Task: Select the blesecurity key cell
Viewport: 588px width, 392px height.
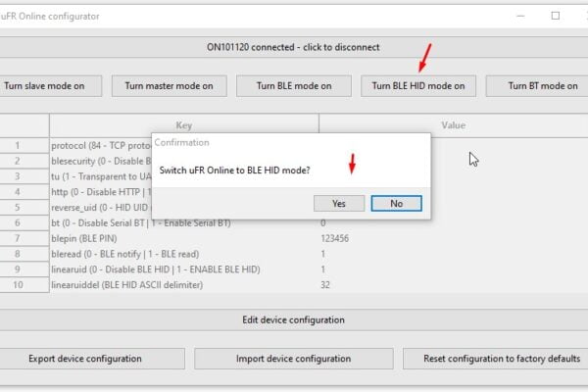Action: click(x=101, y=161)
